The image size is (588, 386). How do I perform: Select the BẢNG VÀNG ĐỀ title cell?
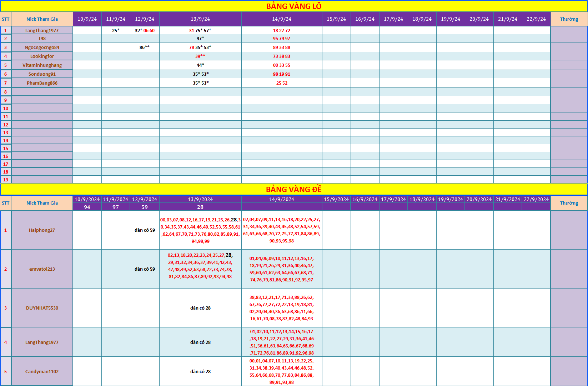tap(294, 189)
